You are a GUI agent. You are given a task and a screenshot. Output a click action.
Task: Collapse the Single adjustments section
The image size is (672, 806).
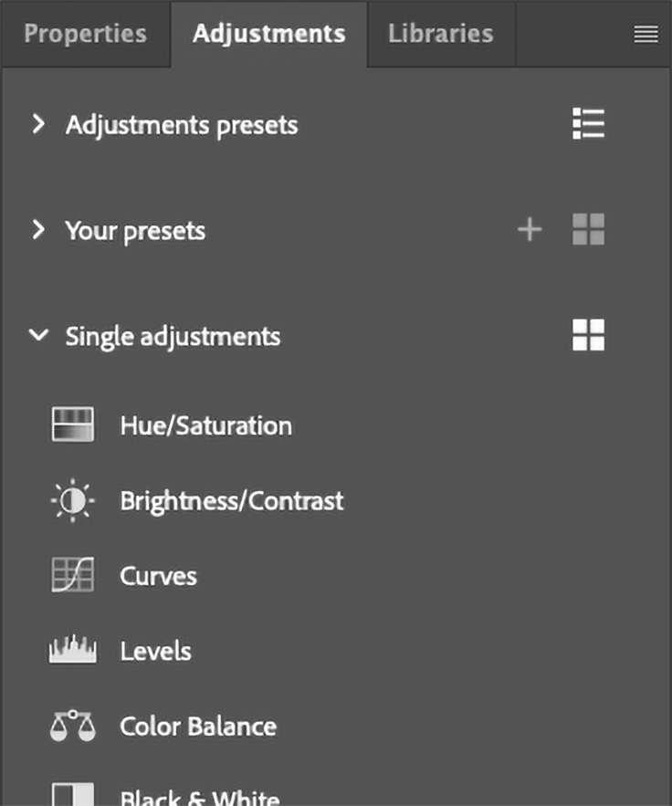pos(37,336)
